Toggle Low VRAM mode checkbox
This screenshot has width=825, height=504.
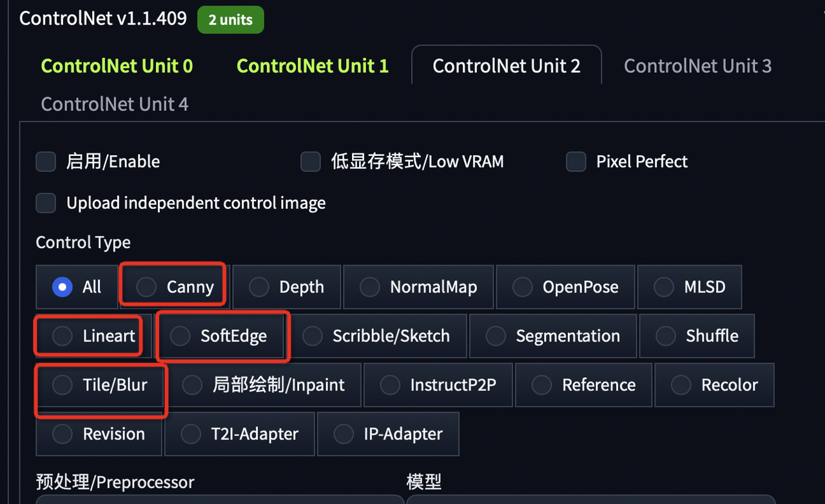[x=311, y=162]
